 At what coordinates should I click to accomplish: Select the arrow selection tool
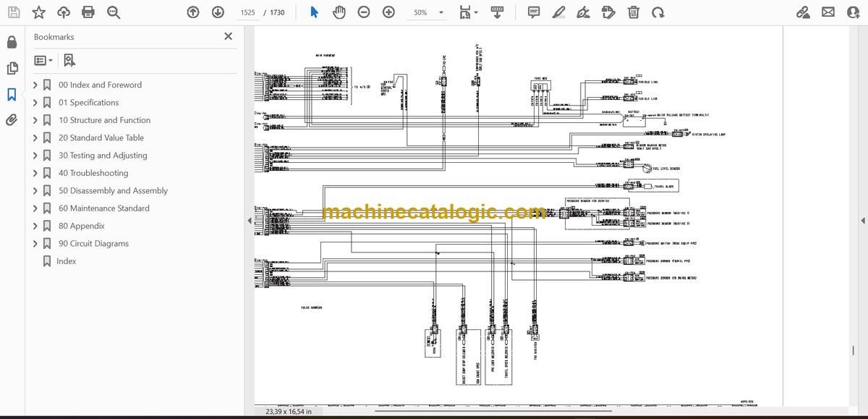point(314,12)
